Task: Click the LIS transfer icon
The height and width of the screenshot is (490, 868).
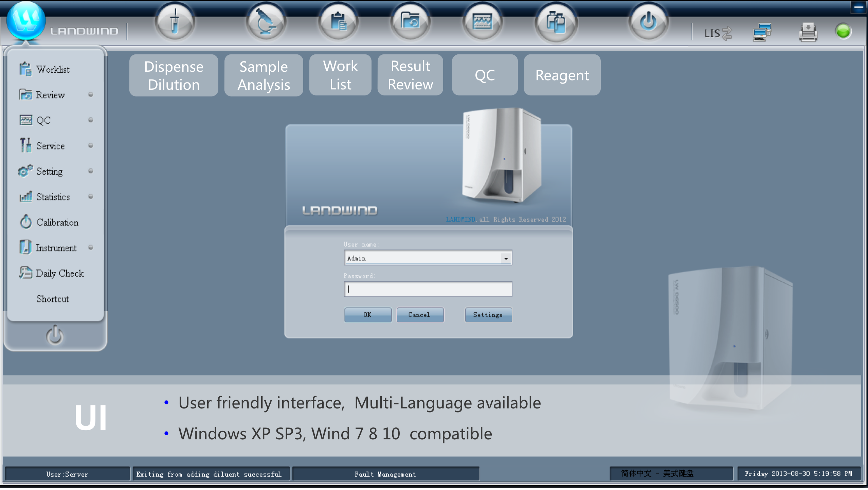Action: [718, 33]
